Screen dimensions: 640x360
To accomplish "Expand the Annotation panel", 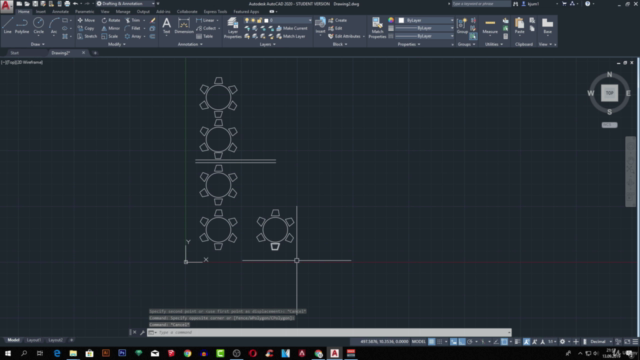I will 190,44.
